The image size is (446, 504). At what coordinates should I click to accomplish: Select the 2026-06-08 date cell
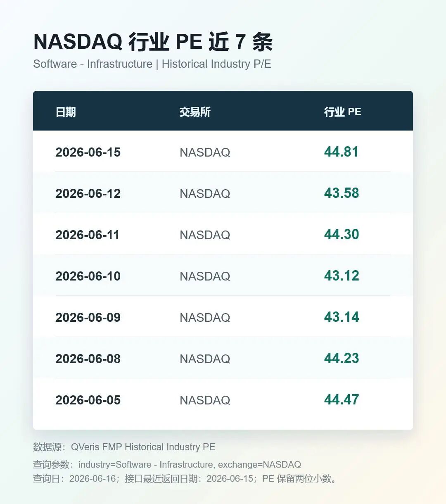pos(88,359)
